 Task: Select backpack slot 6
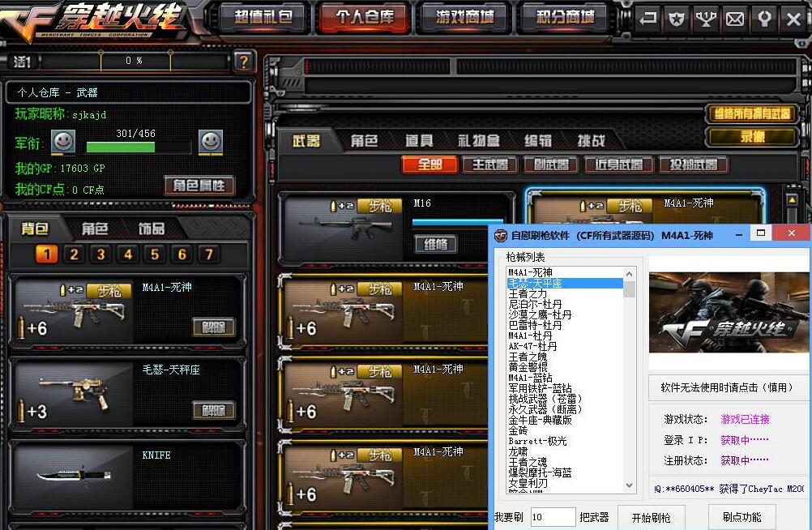pyautogui.click(x=182, y=254)
